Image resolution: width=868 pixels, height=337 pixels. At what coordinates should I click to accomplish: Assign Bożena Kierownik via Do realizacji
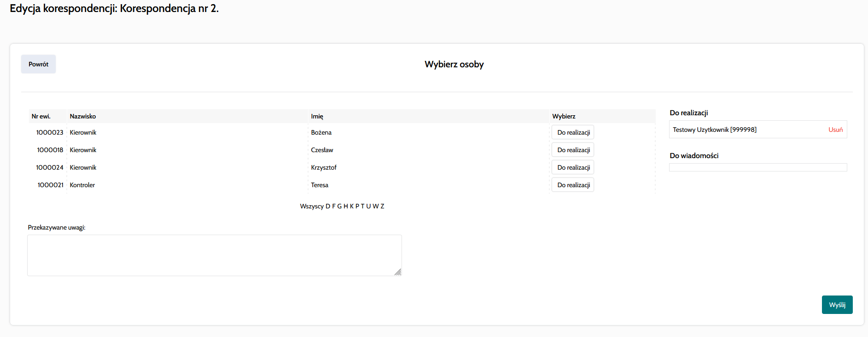coord(573,132)
